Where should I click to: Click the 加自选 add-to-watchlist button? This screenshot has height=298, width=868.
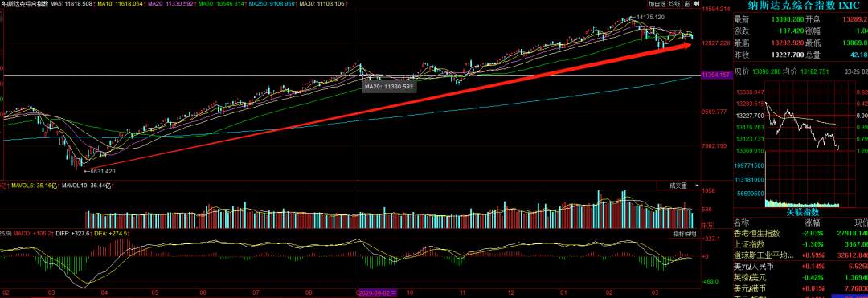tap(657, 4)
